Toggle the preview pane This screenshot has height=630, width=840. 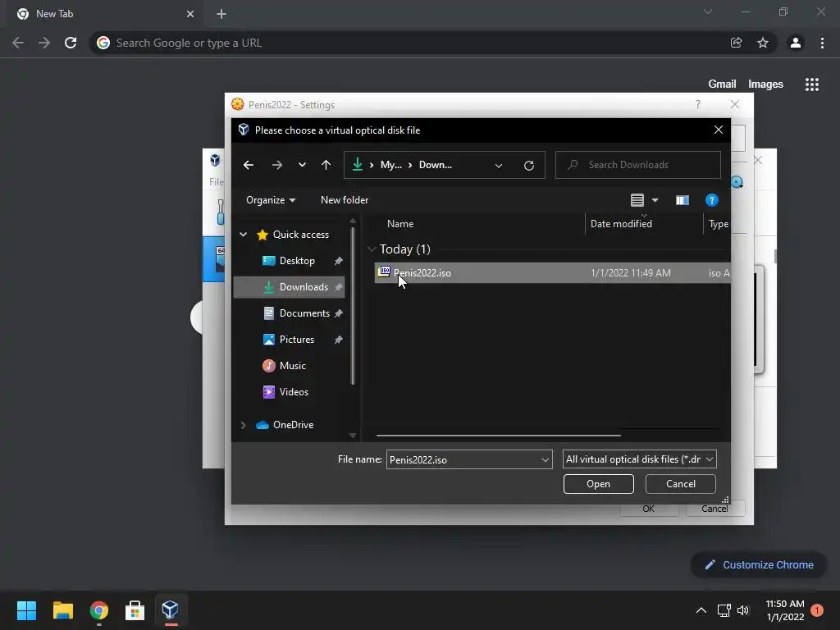[x=682, y=200]
